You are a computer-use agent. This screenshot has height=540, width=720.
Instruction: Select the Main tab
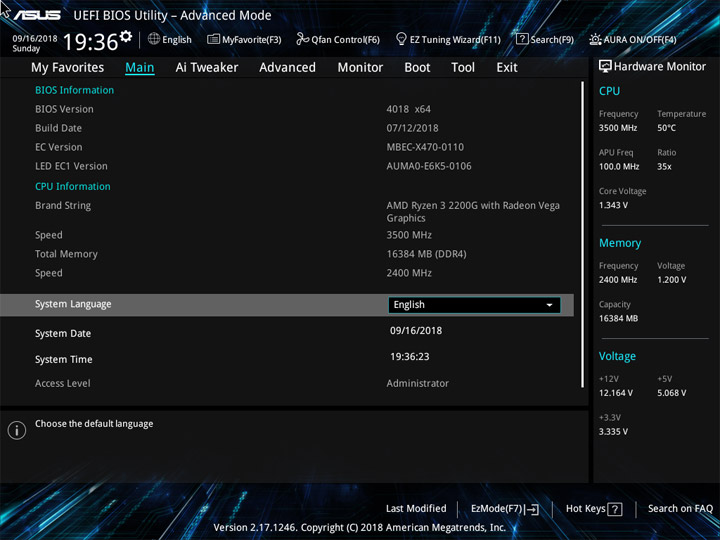[x=140, y=68]
